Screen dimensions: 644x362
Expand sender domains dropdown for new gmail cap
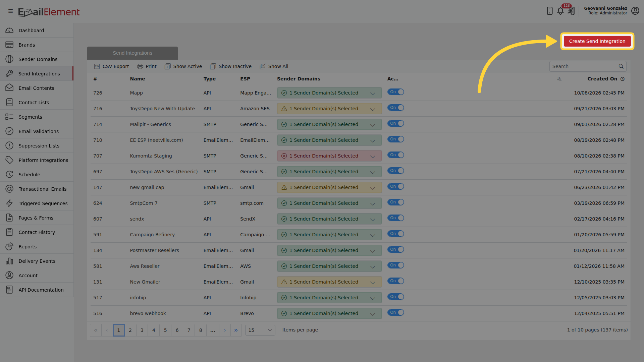pyautogui.click(x=329, y=187)
